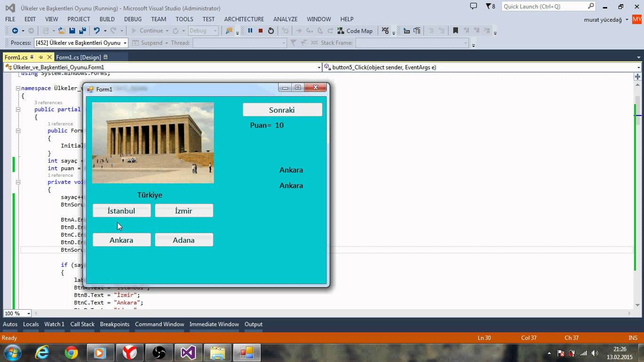Open the Immediate Window tab
Image resolution: width=644 pixels, height=362 pixels.
click(214, 324)
